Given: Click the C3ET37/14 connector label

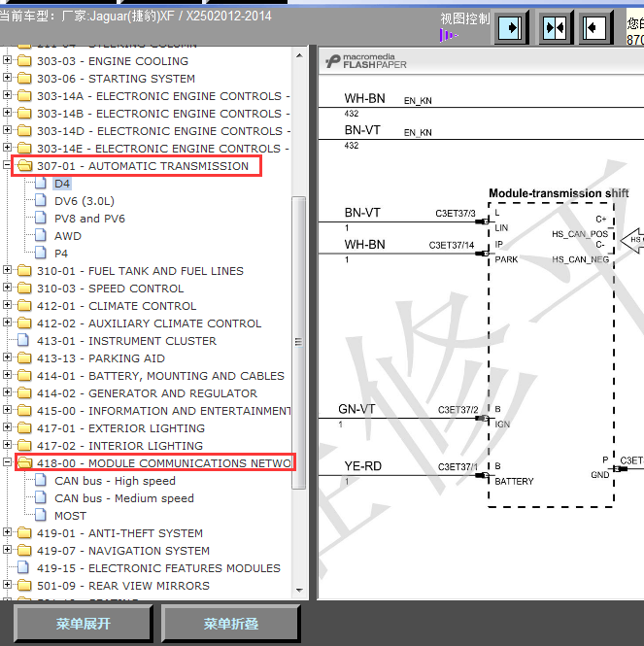Looking at the screenshot, I should pos(452,245).
